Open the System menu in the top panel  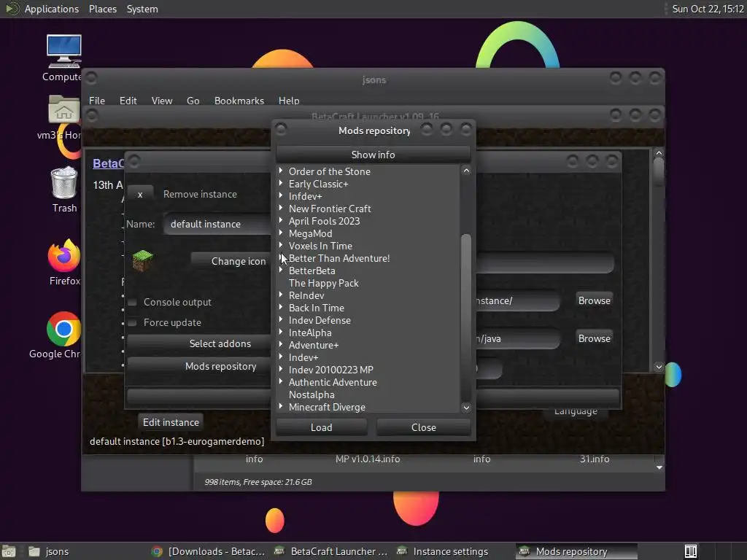[142, 9]
